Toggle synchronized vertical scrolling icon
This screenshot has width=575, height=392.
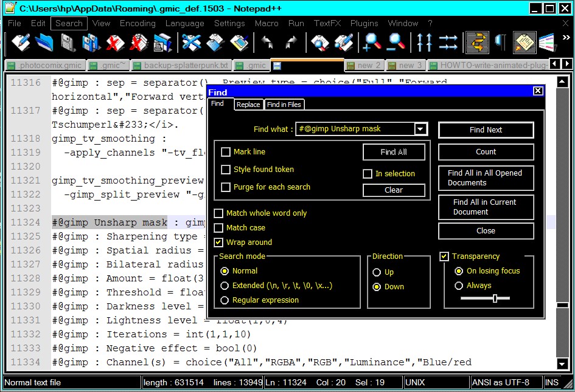point(424,43)
